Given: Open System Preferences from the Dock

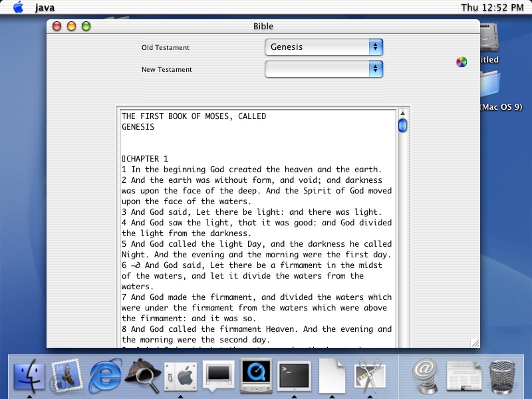Looking at the screenshot, I should click(x=180, y=376).
